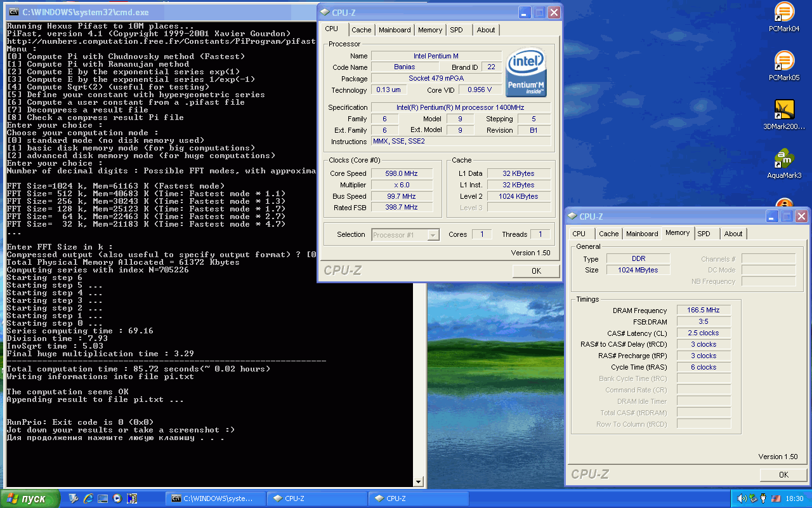Click the memory Type DDR field
The image size is (812, 508).
(638, 258)
